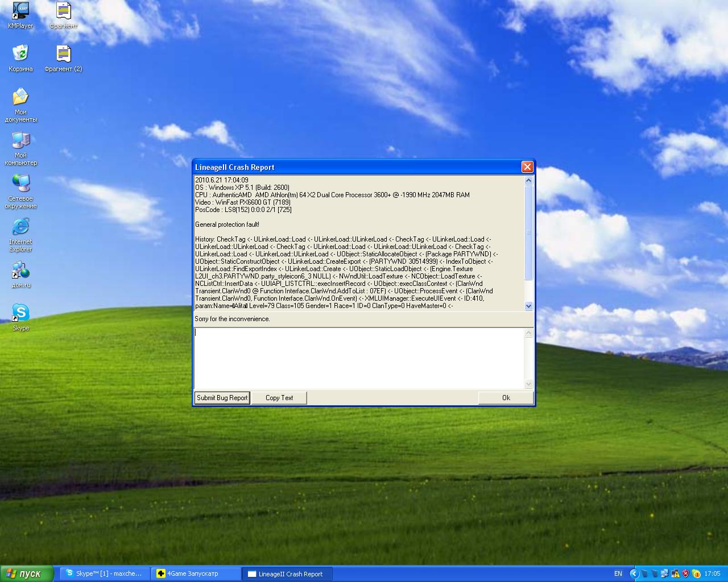This screenshot has width=728, height=582.
Task: Click the 17:05 taskbar clock
Action: point(712,573)
